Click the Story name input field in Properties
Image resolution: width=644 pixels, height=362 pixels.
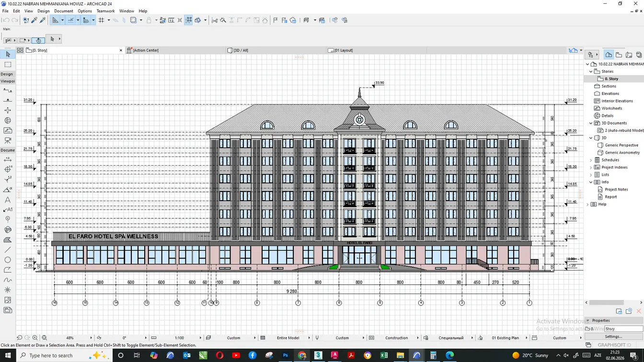623,328
